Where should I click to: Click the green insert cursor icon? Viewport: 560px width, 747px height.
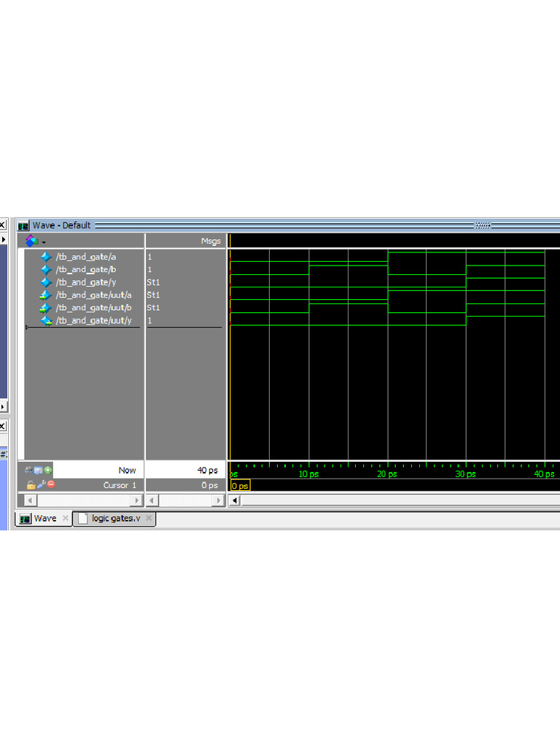click(x=48, y=471)
